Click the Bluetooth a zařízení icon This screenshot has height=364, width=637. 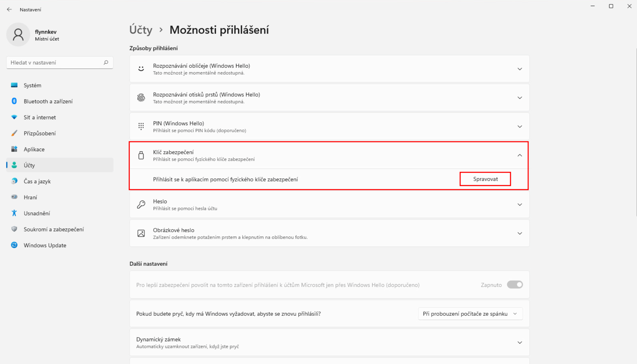tap(14, 101)
